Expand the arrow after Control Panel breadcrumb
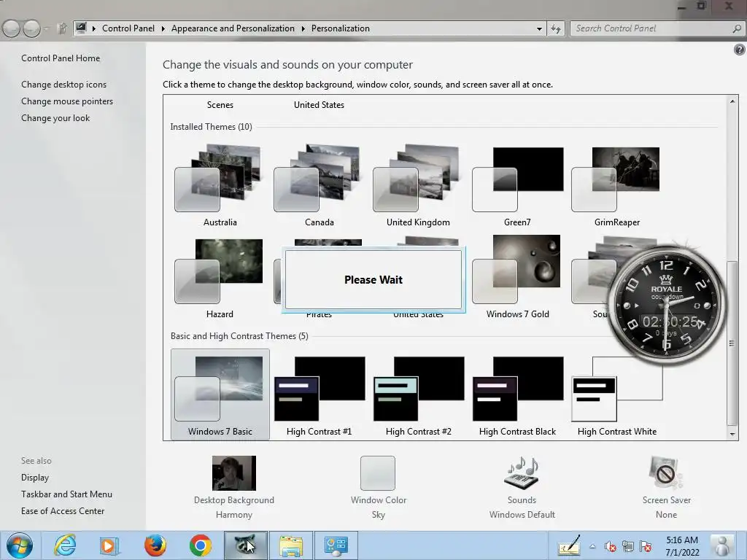 pos(163,28)
